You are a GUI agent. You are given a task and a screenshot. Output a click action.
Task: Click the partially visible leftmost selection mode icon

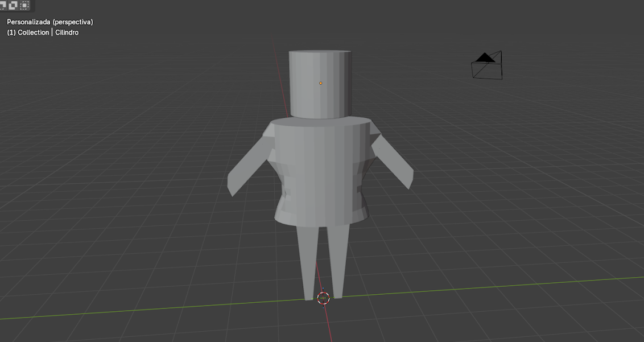point(3,5)
